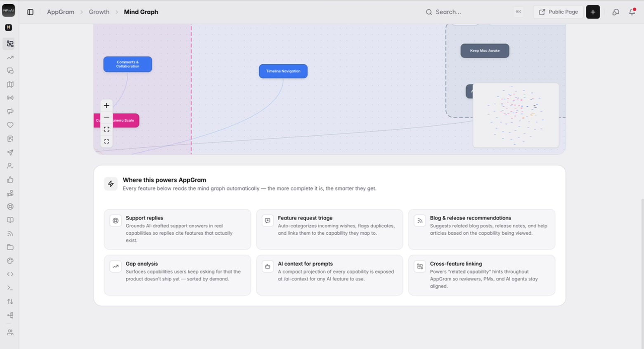Open the AI context for prompts card
Viewport: 644px width, 349px height.
[329, 275]
